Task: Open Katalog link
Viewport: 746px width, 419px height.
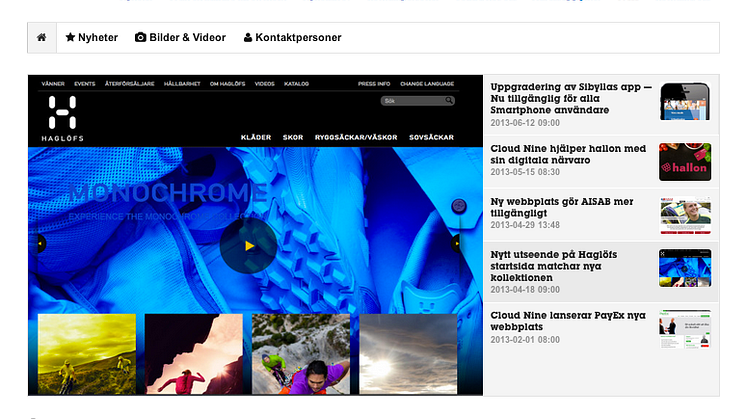Action: (296, 84)
